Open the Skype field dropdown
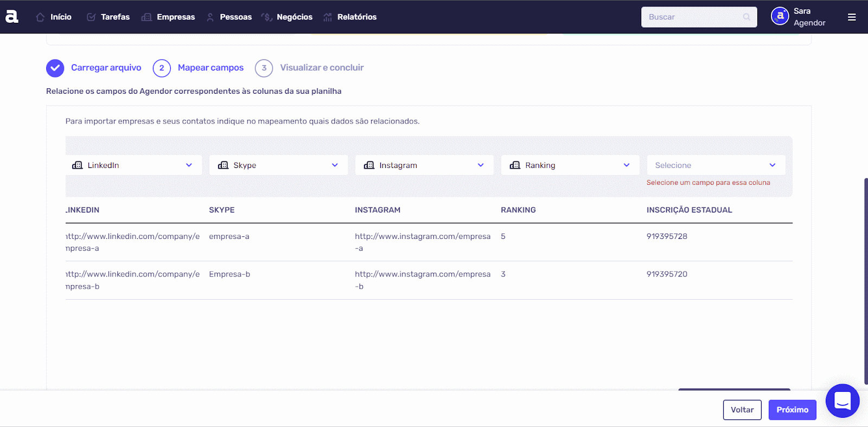Image resolution: width=868 pixels, height=427 pixels. pos(279,165)
